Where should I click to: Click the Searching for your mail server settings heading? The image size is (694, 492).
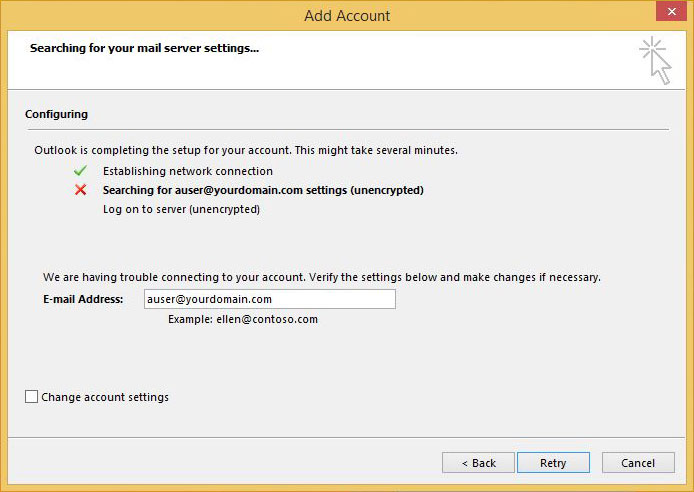point(144,48)
